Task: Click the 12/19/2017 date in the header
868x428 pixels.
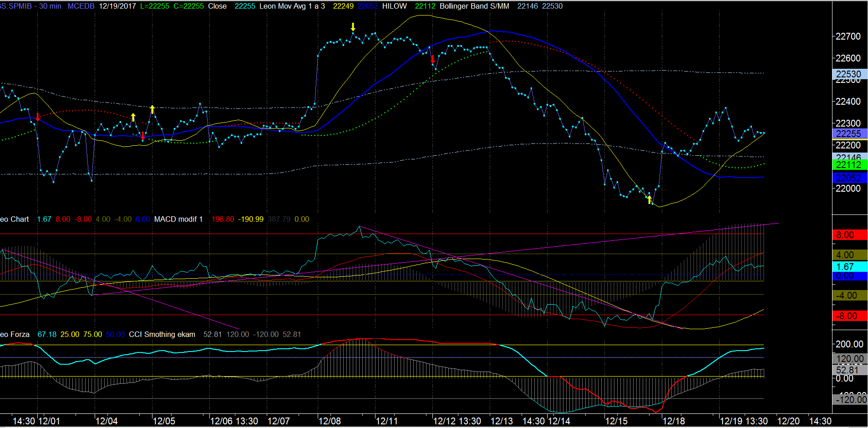Action: (117, 6)
